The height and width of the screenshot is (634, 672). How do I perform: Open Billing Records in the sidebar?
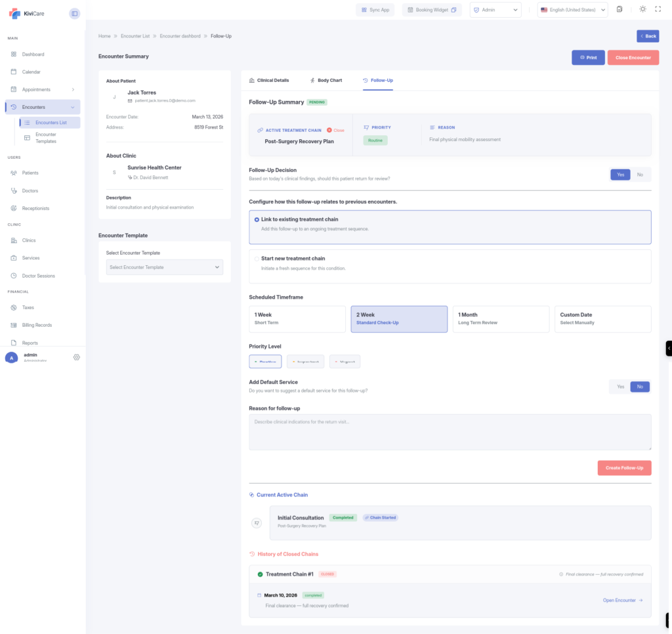[x=37, y=326]
